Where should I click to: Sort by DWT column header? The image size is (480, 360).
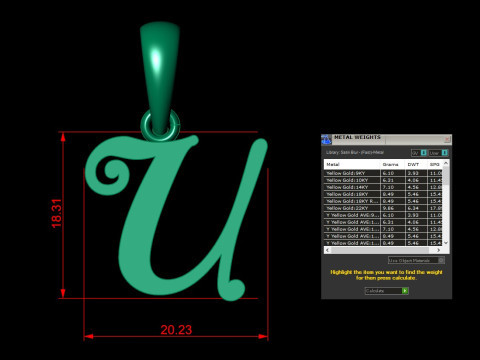[x=416, y=164]
